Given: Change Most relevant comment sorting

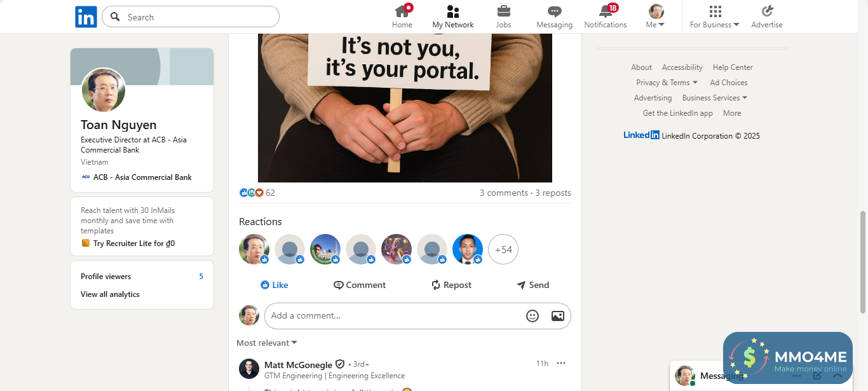Looking at the screenshot, I should click(x=267, y=343).
